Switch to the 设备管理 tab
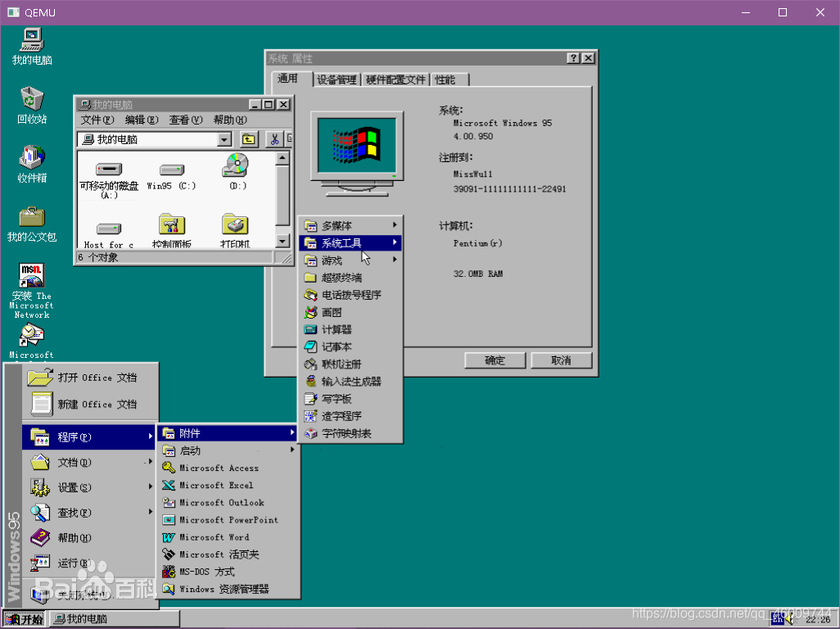 [x=336, y=79]
